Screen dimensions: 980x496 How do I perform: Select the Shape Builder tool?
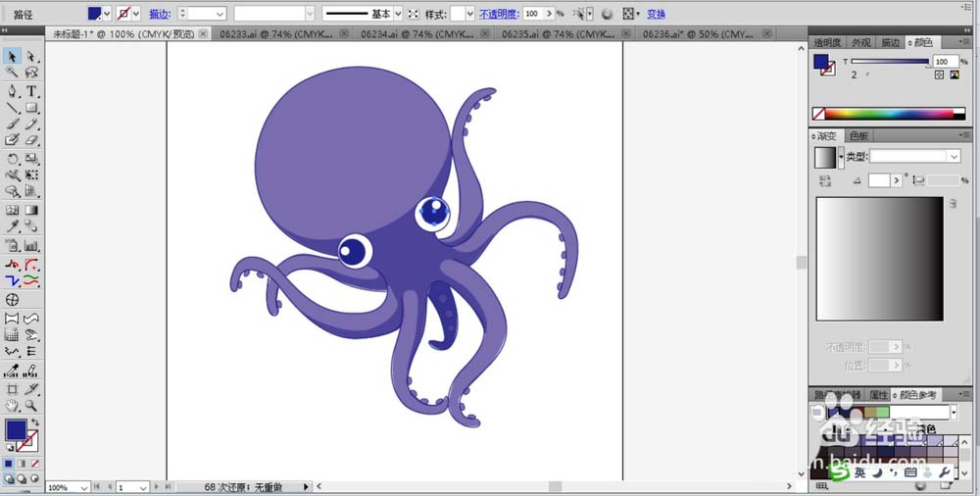pos(12,191)
